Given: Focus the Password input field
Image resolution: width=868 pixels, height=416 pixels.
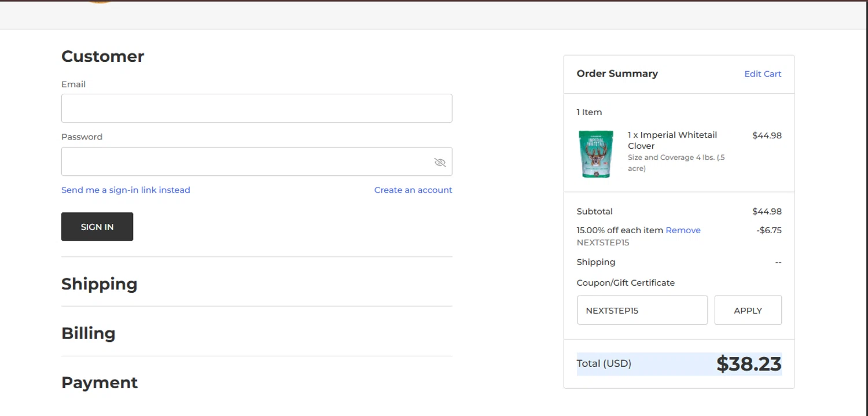Looking at the screenshot, I should point(256,161).
